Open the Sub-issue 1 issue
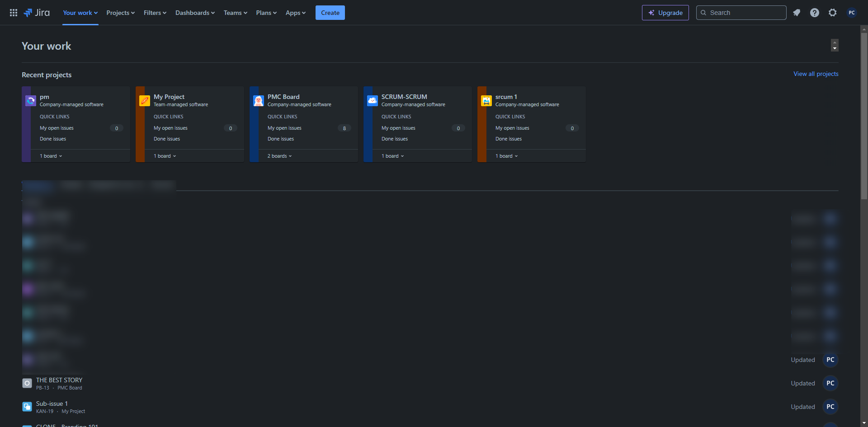The image size is (868, 427). click(x=52, y=404)
